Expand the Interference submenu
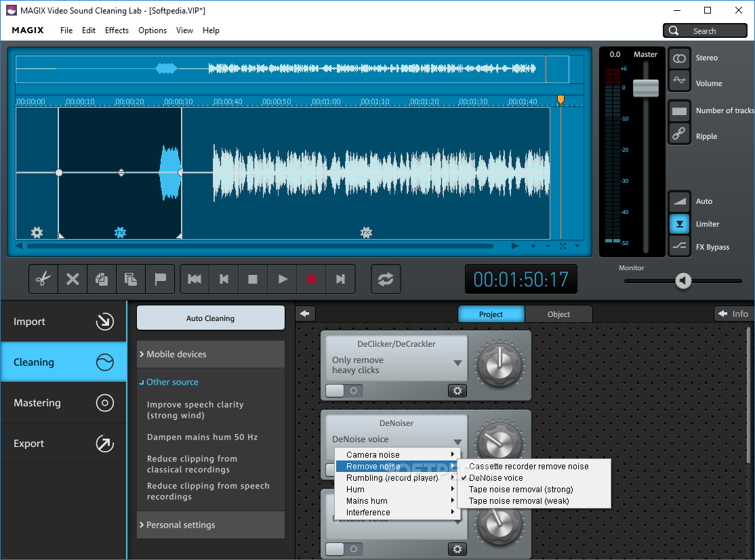Image resolution: width=755 pixels, height=560 pixels. coord(398,513)
